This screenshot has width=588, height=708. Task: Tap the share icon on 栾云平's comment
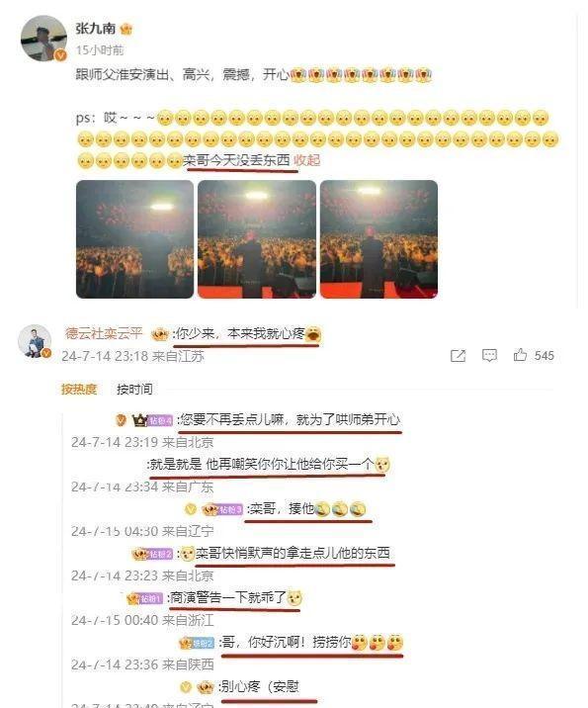point(458,356)
